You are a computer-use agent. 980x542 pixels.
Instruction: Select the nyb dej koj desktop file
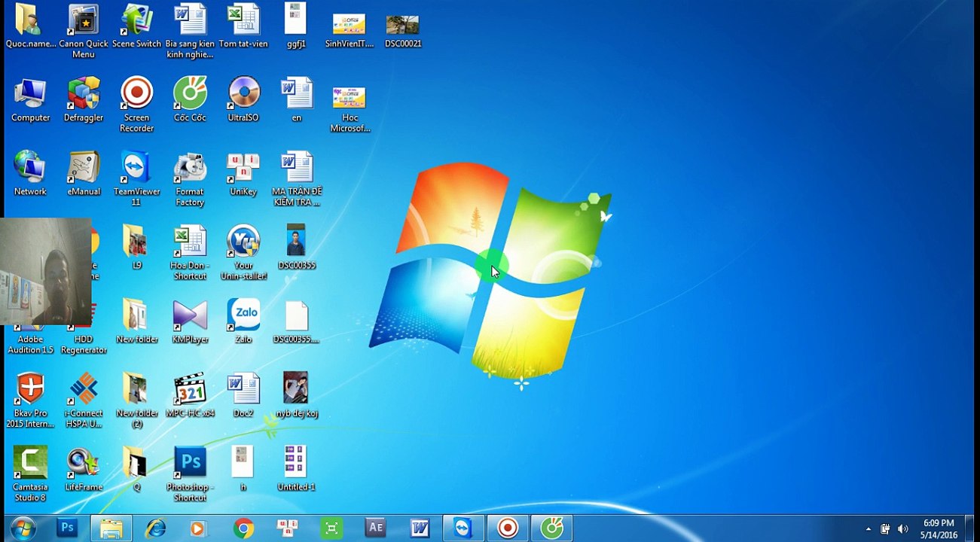pyautogui.click(x=296, y=394)
